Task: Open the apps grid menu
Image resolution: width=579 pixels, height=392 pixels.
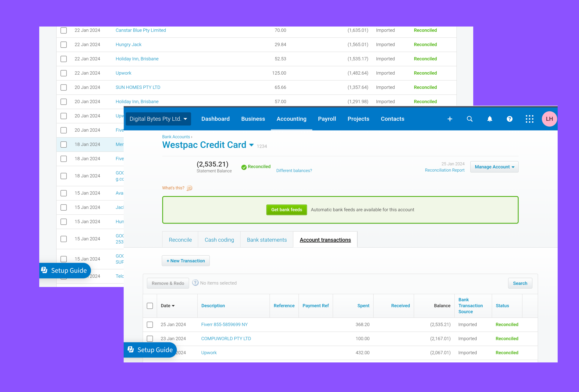Action: pyautogui.click(x=529, y=119)
